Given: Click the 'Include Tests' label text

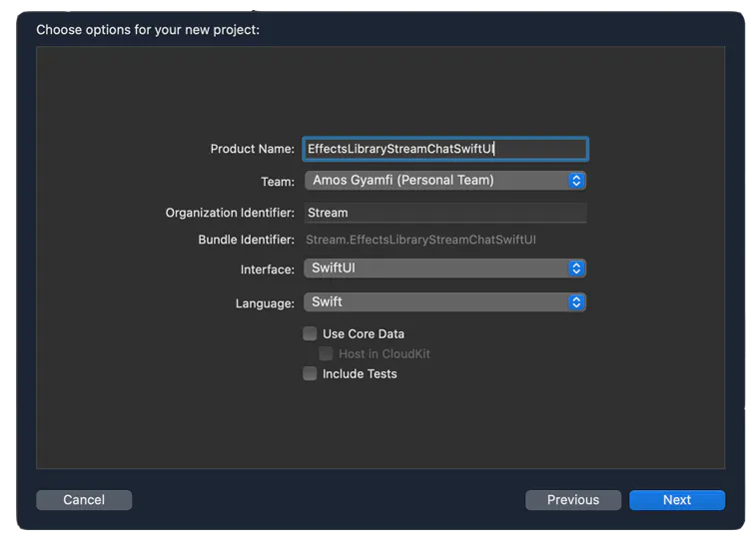Looking at the screenshot, I should 360,374.
